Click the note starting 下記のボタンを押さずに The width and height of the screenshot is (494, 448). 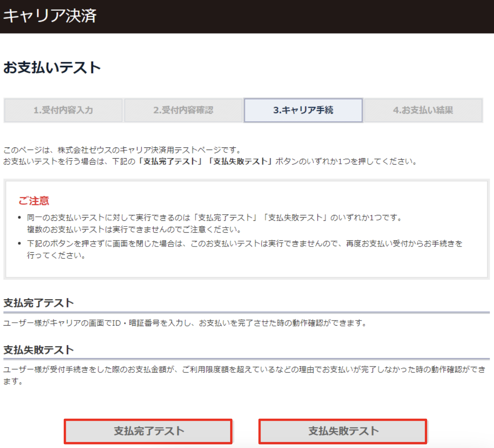[245, 249]
